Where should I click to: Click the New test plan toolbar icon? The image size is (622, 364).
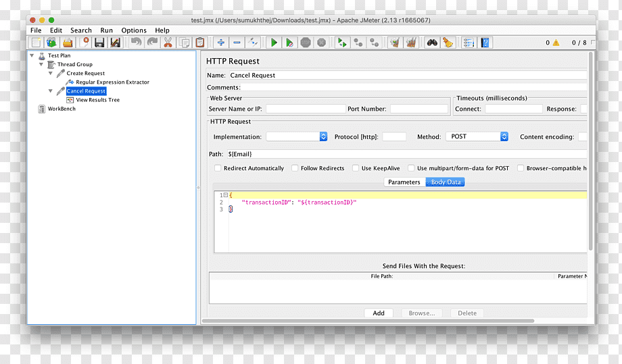(x=36, y=43)
